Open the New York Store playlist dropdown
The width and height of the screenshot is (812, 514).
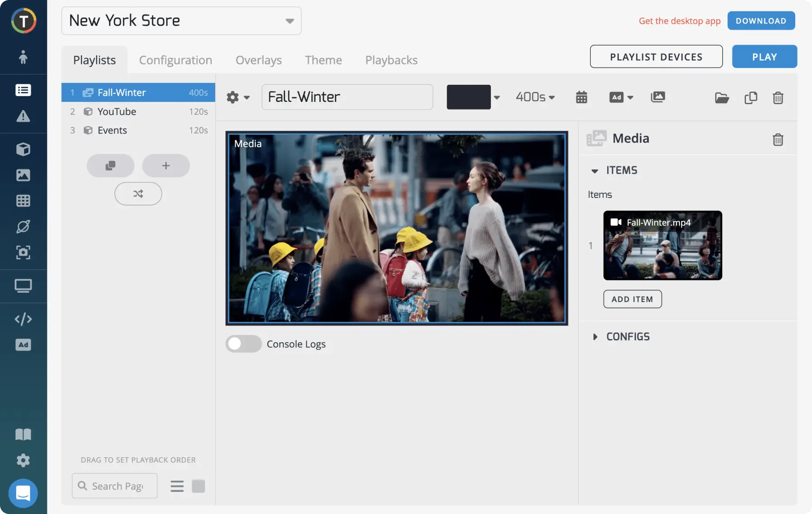[181, 21]
